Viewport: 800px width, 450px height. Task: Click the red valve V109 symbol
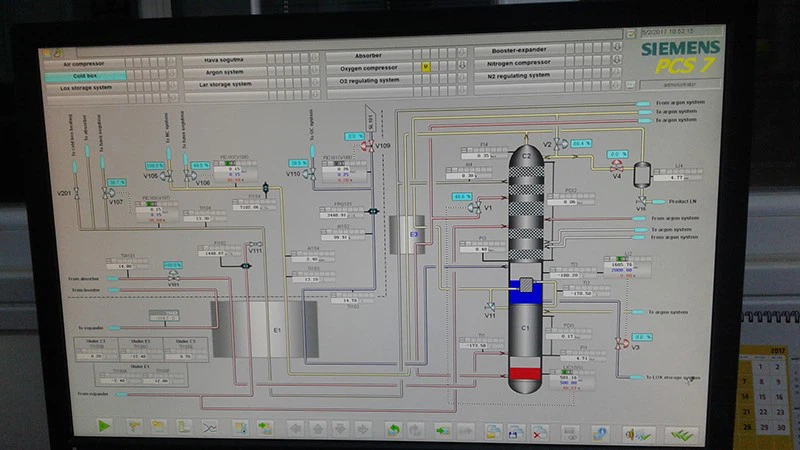(367, 146)
